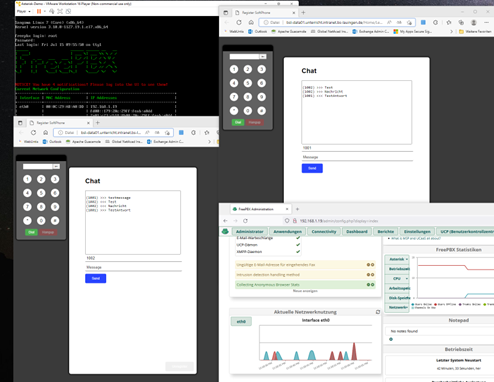Screen dimensions: 494x382
Task: Click VMware send Ctrl+Alt+Del icon
Action: coord(52,11)
